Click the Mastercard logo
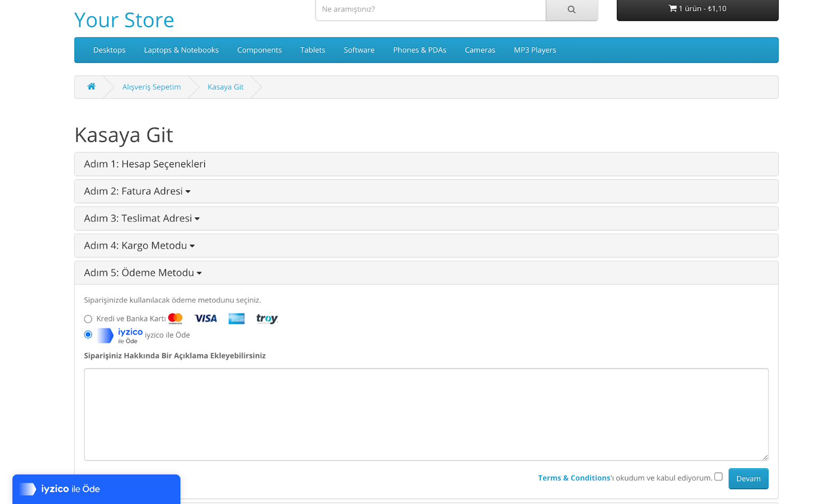This screenshot has height=504, width=817. (x=175, y=319)
